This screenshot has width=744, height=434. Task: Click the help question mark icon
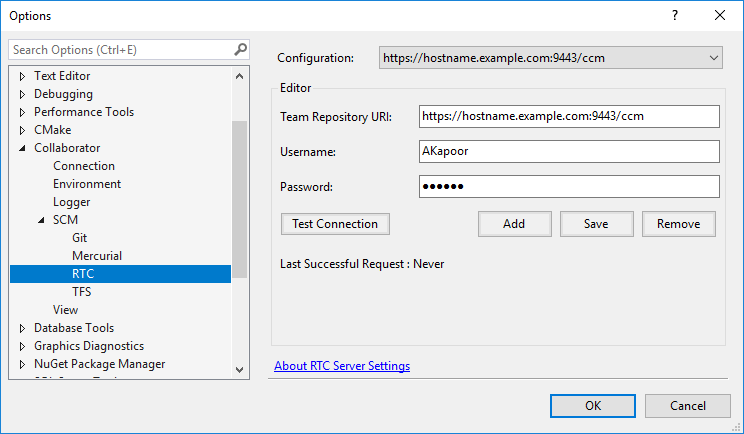(674, 15)
